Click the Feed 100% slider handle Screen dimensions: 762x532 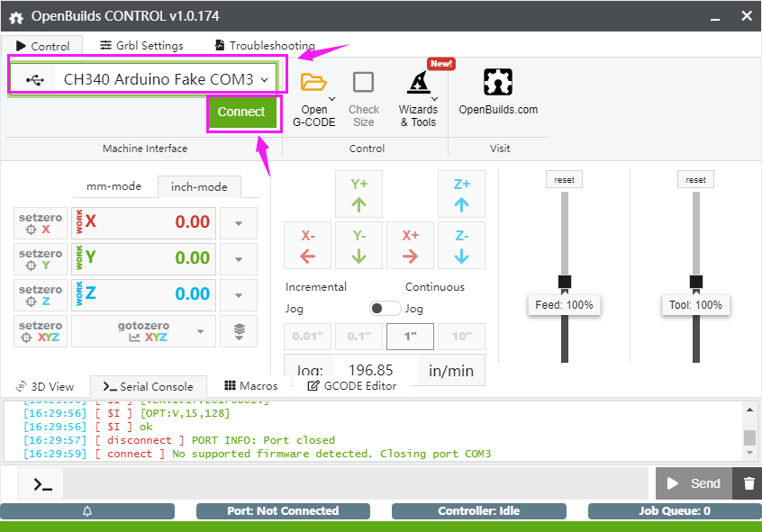564,282
